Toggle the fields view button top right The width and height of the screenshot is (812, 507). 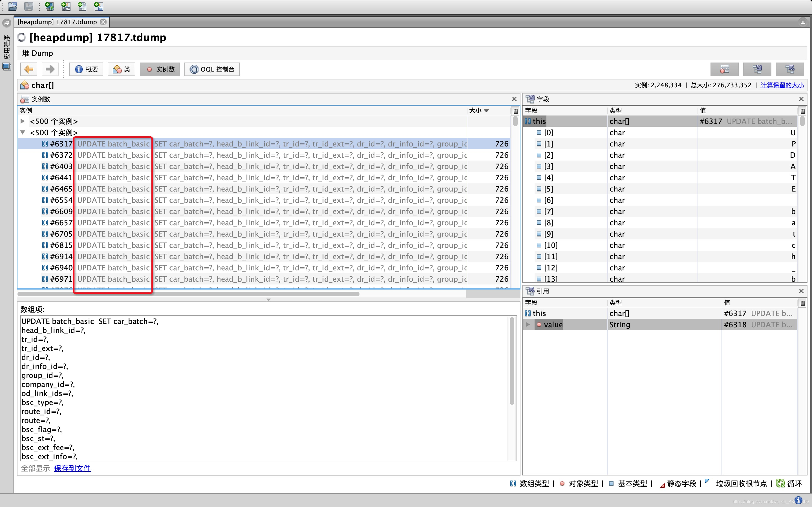[757, 69]
